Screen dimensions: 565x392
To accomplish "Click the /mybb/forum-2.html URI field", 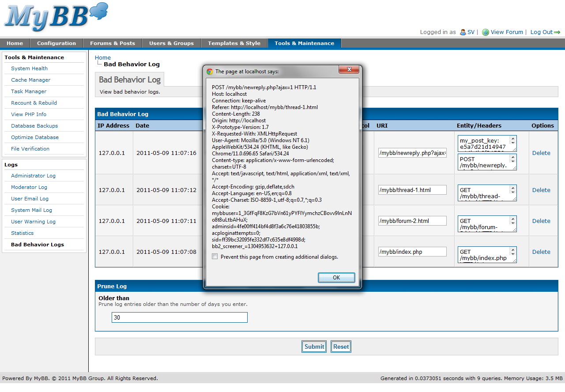I will (412, 221).
